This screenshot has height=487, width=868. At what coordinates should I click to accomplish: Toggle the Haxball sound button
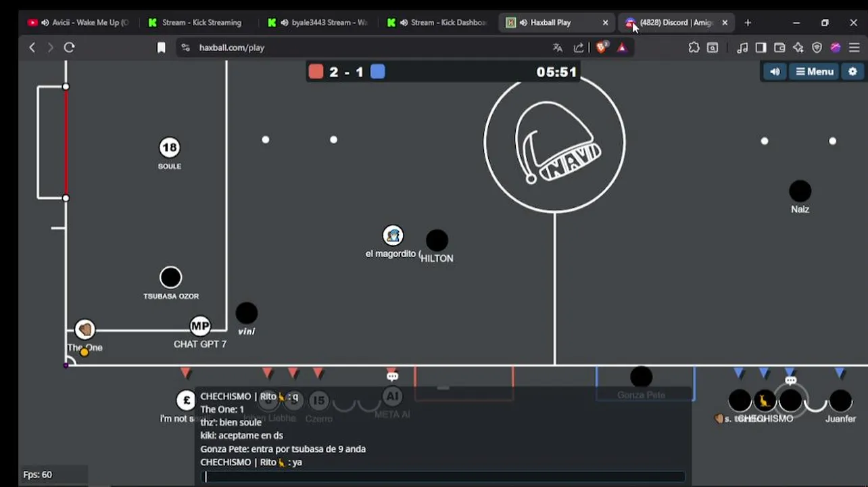[775, 72]
